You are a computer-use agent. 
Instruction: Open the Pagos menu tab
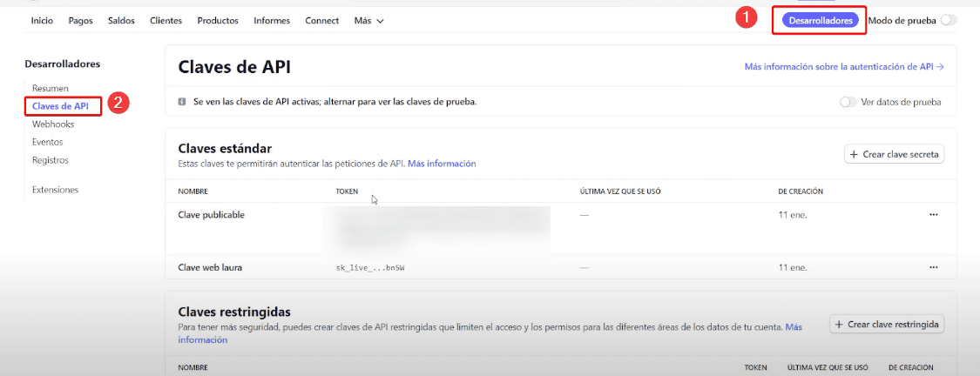click(80, 21)
